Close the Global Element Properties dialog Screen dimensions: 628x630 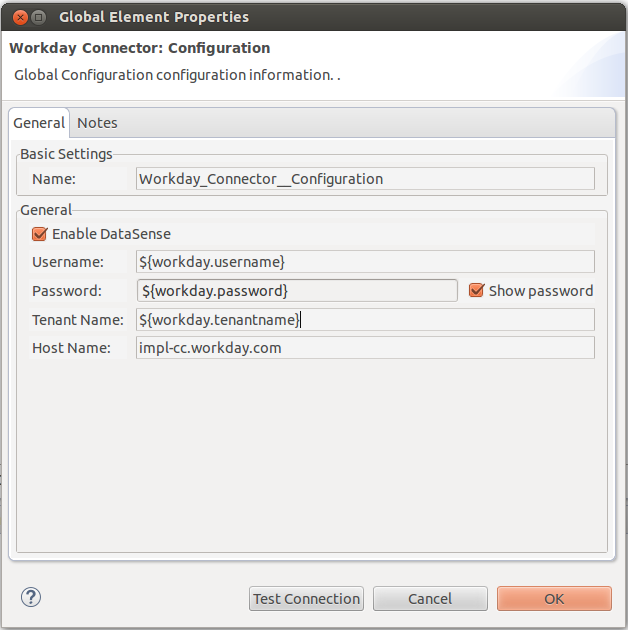pyautogui.click(x=20, y=17)
